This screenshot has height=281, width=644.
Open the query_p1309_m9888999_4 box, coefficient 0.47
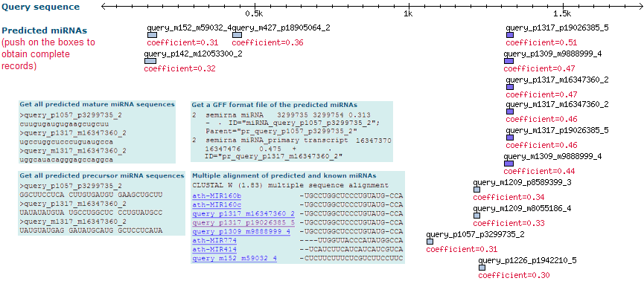[x=508, y=61]
